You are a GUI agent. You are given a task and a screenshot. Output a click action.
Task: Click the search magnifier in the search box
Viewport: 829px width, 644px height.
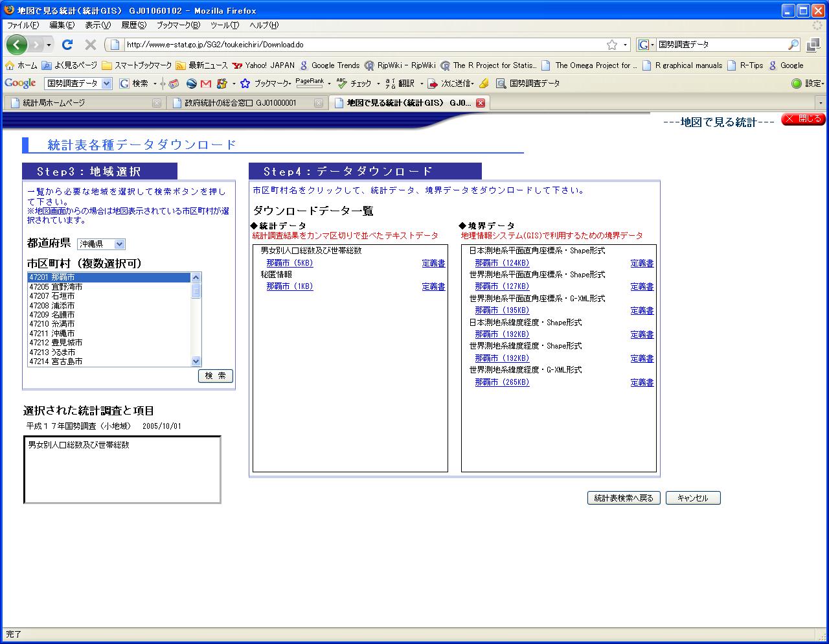click(793, 45)
